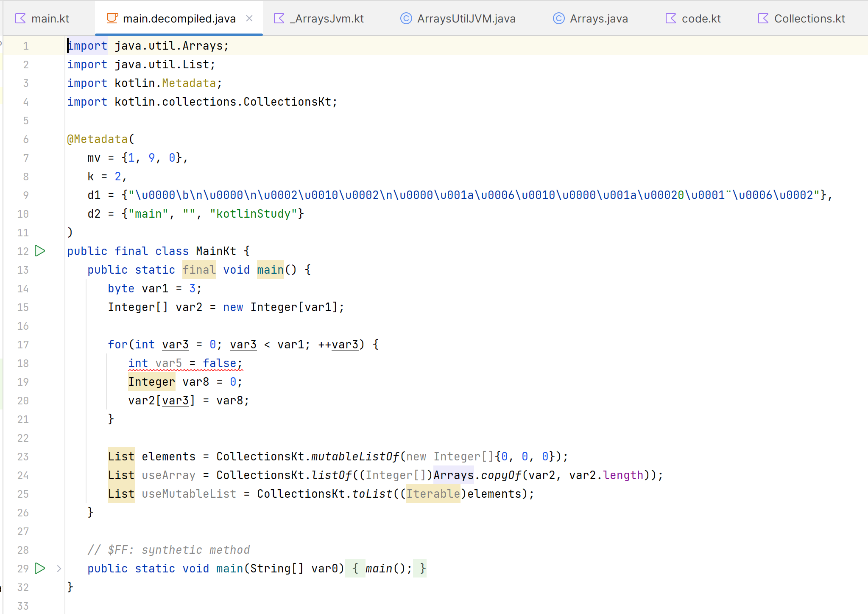Expand the collapsed opening brace after main(String[] var0)

[355, 569]
